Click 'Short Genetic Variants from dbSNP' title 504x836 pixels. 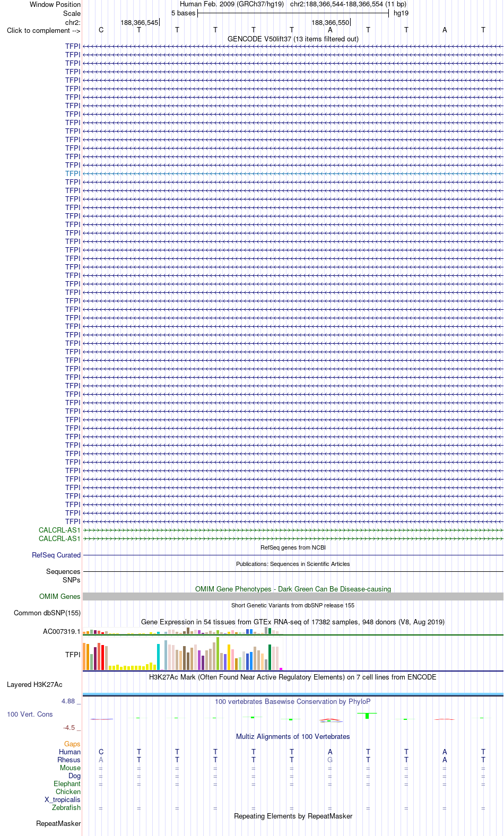[x=293, y=605]
